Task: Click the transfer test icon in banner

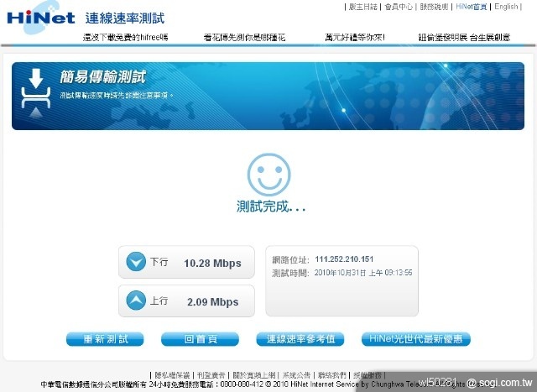Action: point(35,93)
